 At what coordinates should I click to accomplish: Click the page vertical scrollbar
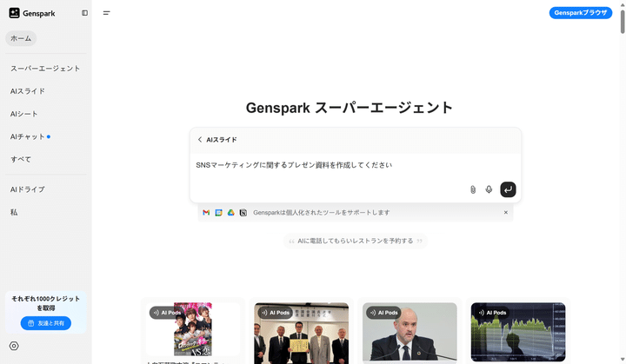(623, 22)
